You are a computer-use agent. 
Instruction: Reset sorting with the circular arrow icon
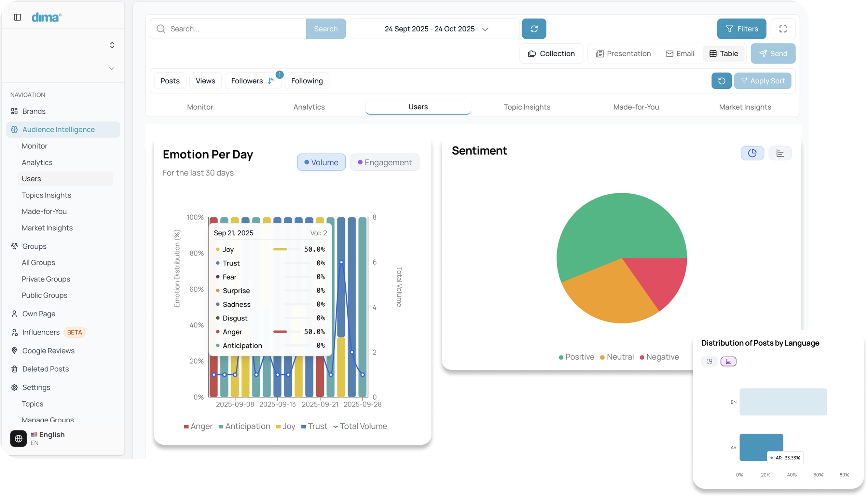[721, 81]
